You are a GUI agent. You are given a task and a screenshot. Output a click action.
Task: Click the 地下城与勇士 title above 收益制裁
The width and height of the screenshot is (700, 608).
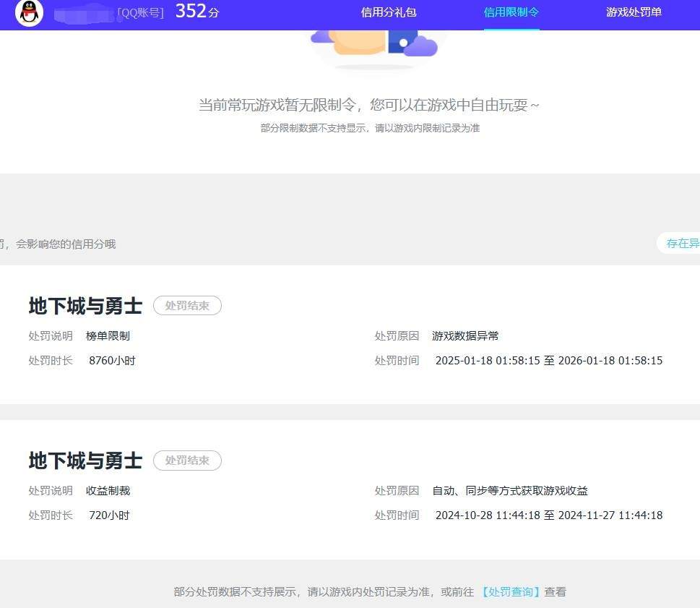(85, 461)
